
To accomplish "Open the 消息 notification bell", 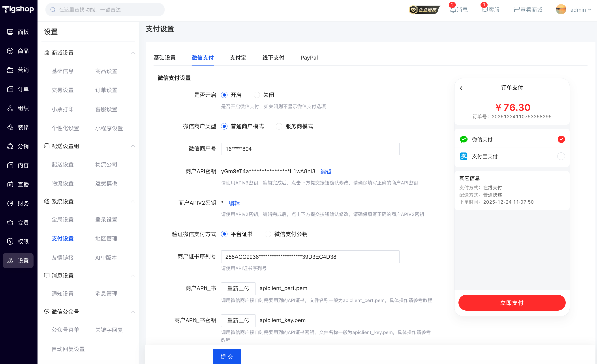I will coord(453,10).
